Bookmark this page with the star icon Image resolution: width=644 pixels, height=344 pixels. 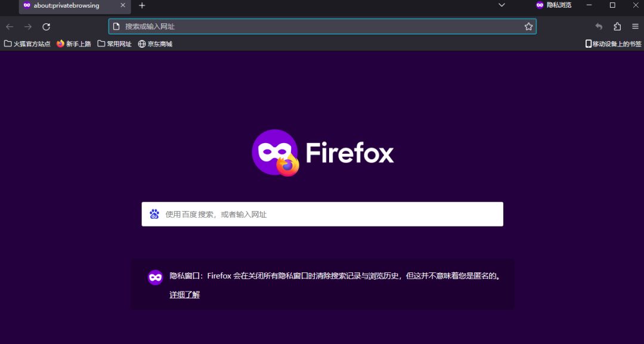(x=528, y=27)
